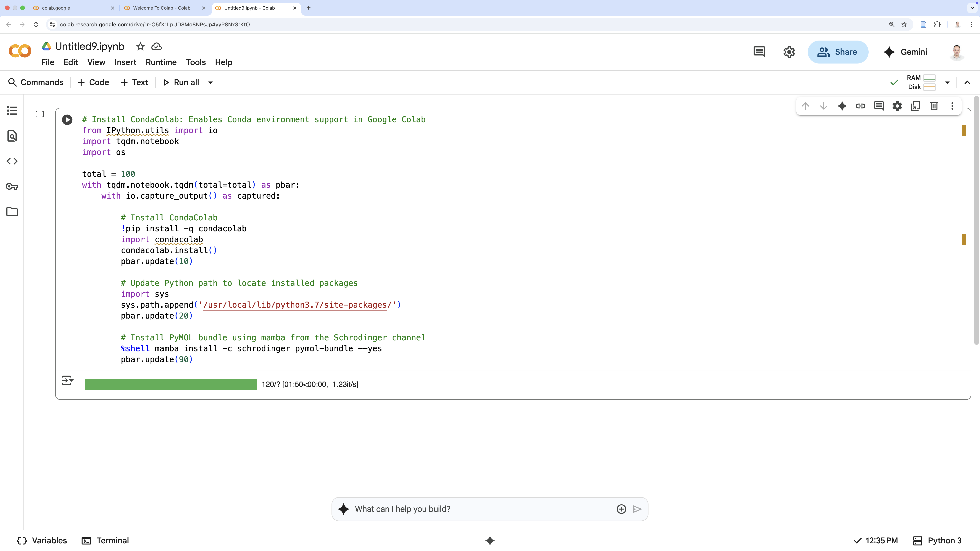This screenshot has width=980, height=551.
Task: Click the Share button
Action: tap(838, 52)
